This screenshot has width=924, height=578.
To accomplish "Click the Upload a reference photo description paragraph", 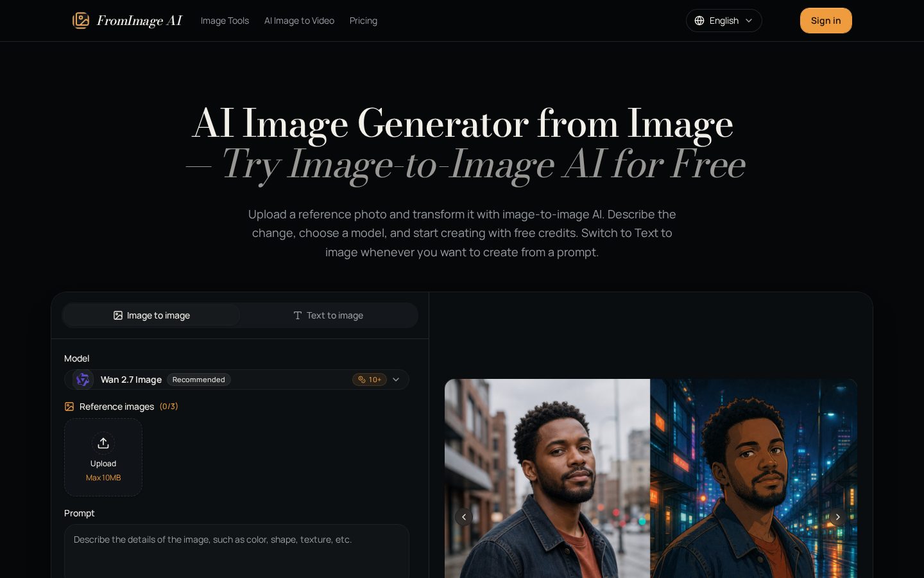I will pyautogui.click(x=462, y=233).
